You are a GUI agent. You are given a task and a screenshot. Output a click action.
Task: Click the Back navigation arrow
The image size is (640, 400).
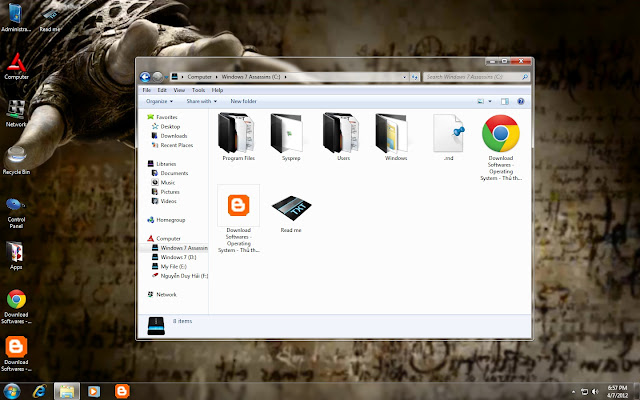tap(144, 77)
